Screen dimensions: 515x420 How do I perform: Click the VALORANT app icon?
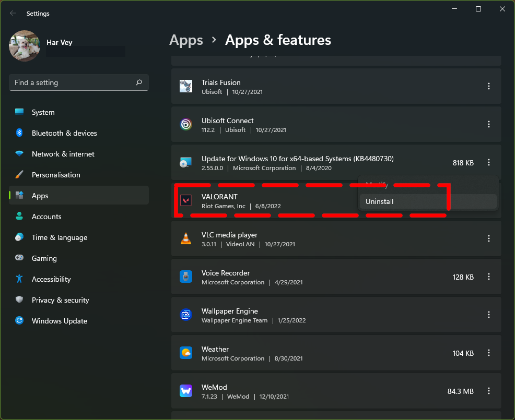click(186, 200)
